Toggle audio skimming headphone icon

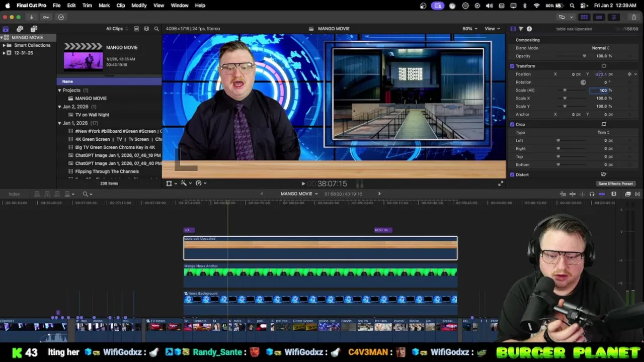tap(592, 194)
